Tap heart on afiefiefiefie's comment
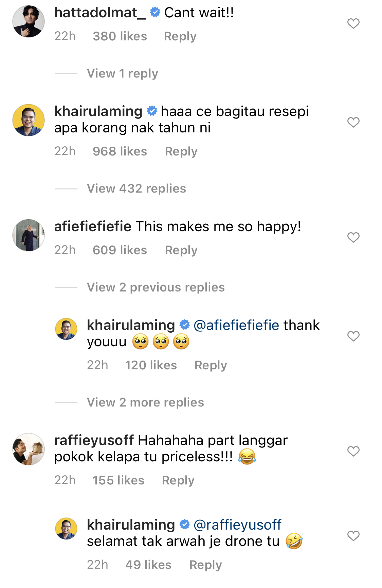This screenshot has width=382, height=588. tap(353, 237)
